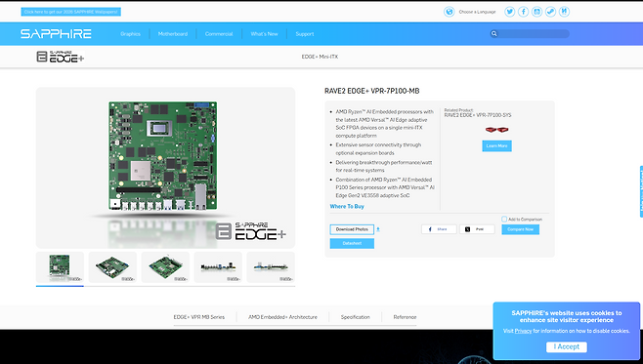
Task: Switch to AMD Embedded+ Architecture tab
Action: (282, 317)
